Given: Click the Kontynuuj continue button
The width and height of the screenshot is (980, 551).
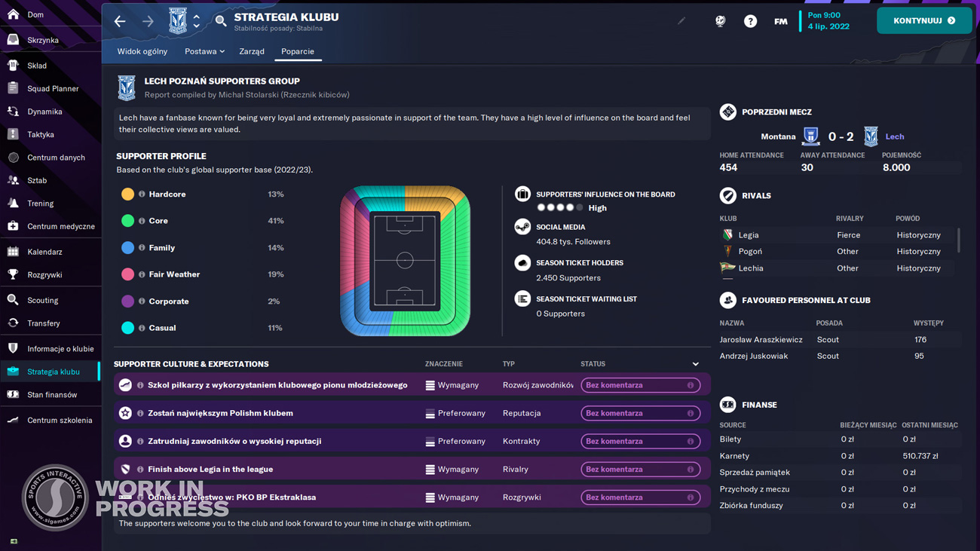Looking at the screenshot, I should click(x=924, y=20).
